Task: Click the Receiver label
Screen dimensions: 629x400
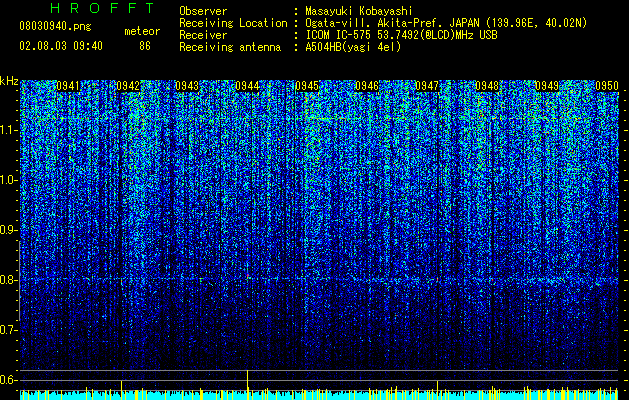Action: pyautogui.click(x=203, y=35)
